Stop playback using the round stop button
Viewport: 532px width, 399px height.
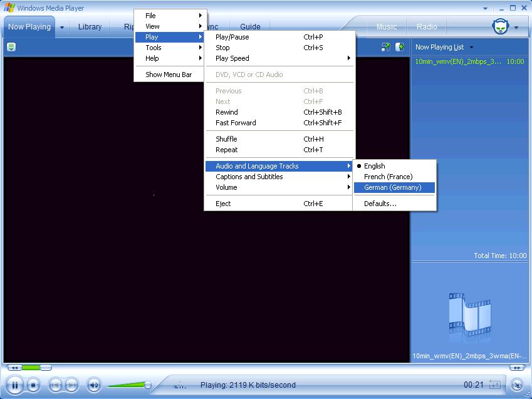[33, 385]
